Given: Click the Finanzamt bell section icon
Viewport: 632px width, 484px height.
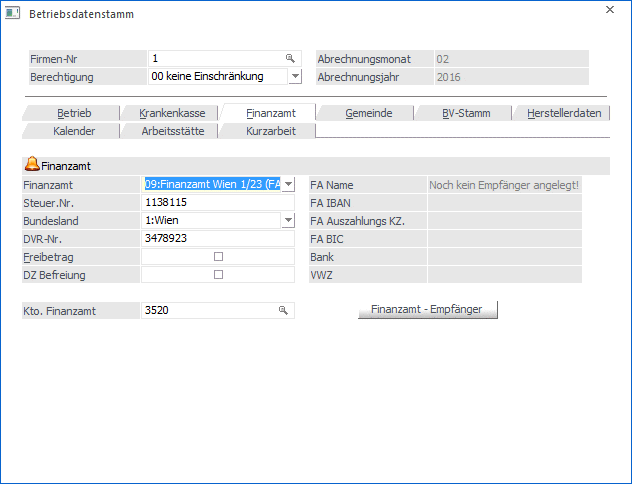Looking at the screenshot, I should click(32, 165).
